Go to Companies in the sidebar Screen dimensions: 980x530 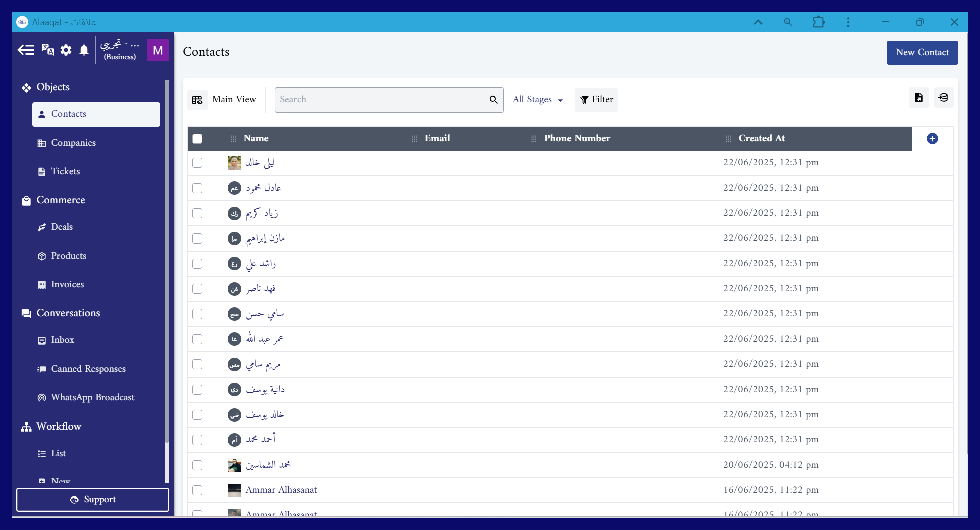[73, 143]
